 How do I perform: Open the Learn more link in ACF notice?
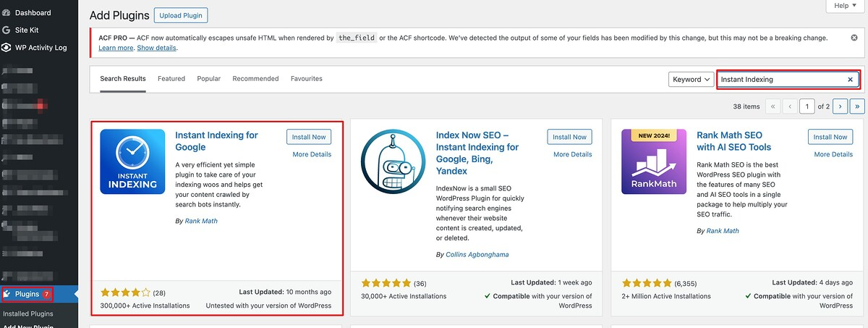tap(116, 48)
